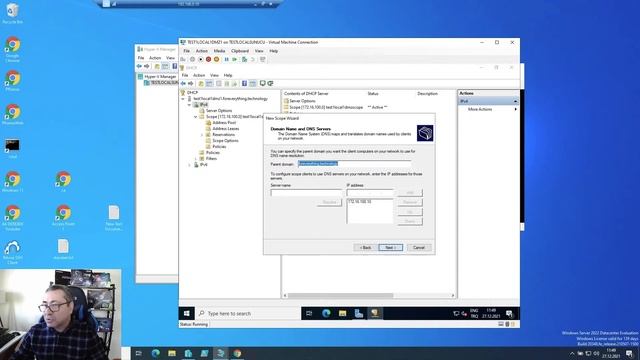Click the red Shut Down VM toolbar icon

click(209, 60)
